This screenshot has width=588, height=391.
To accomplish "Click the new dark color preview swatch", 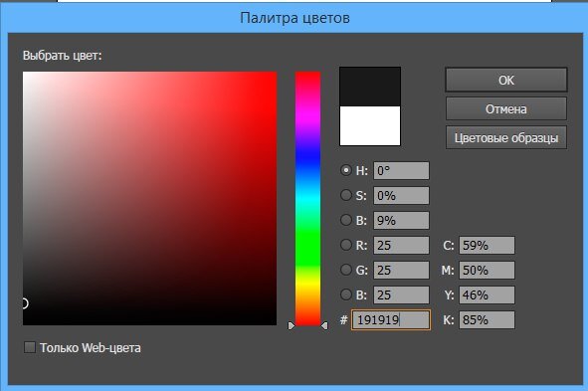I will point(370,87).
